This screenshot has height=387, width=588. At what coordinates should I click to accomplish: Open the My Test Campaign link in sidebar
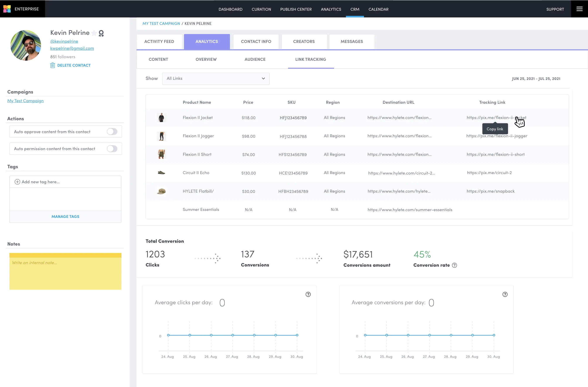[x=25, y=101]
